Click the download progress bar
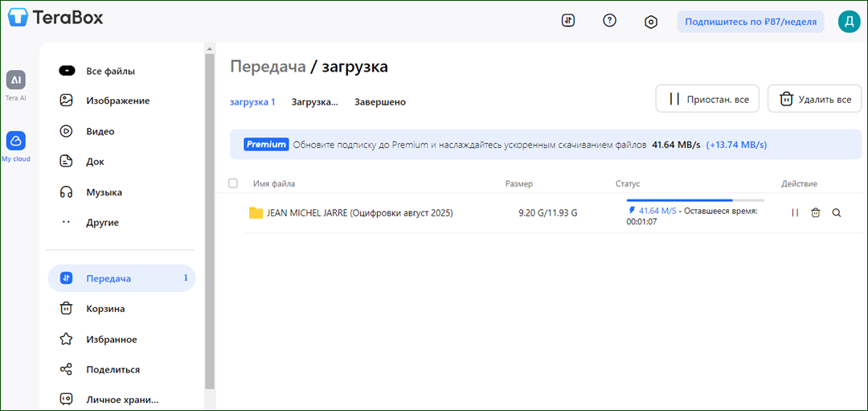868x411 pixels. [x=695, y=200]
